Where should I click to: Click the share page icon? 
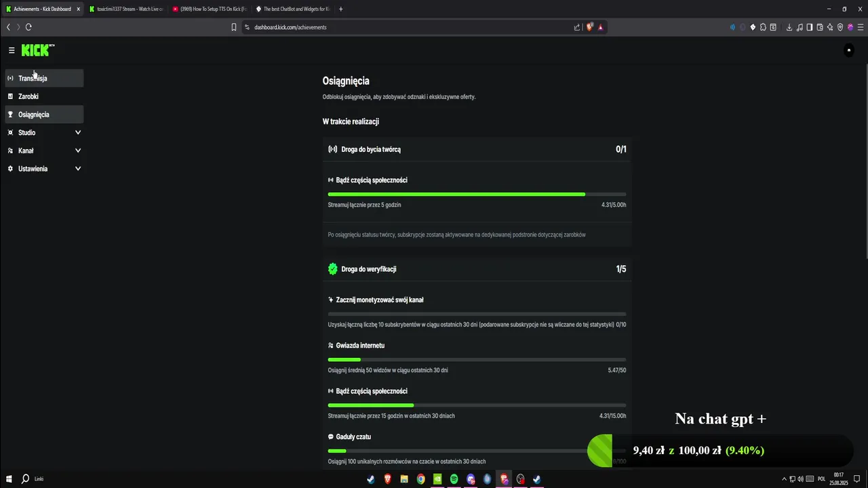(577, 27)
